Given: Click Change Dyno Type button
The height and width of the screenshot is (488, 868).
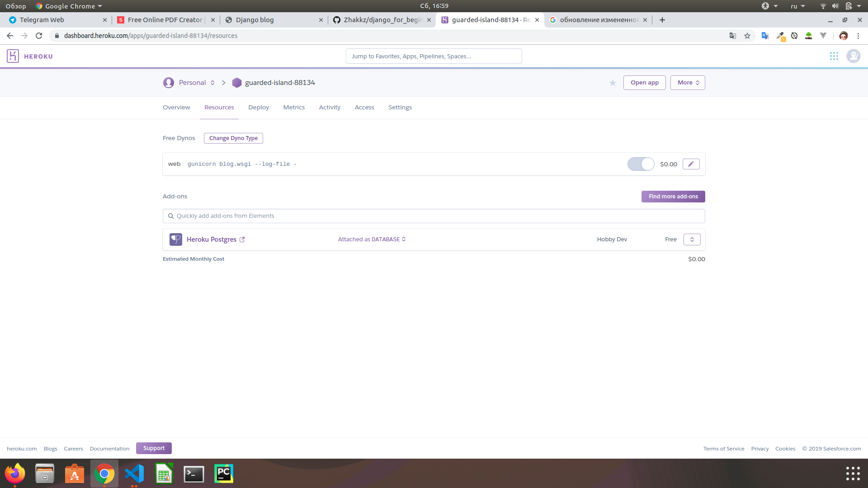Looking at the screenshot, I should [x=233, y=138].
